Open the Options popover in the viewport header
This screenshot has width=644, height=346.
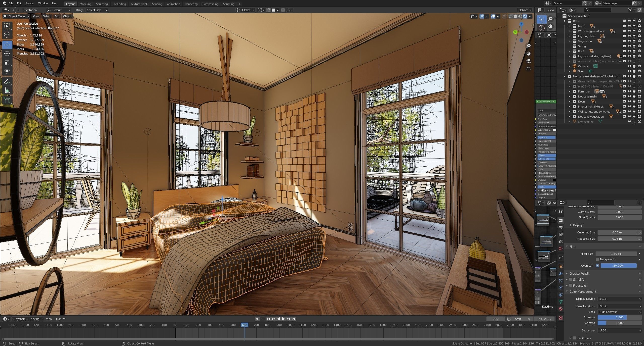coord(525,10)
